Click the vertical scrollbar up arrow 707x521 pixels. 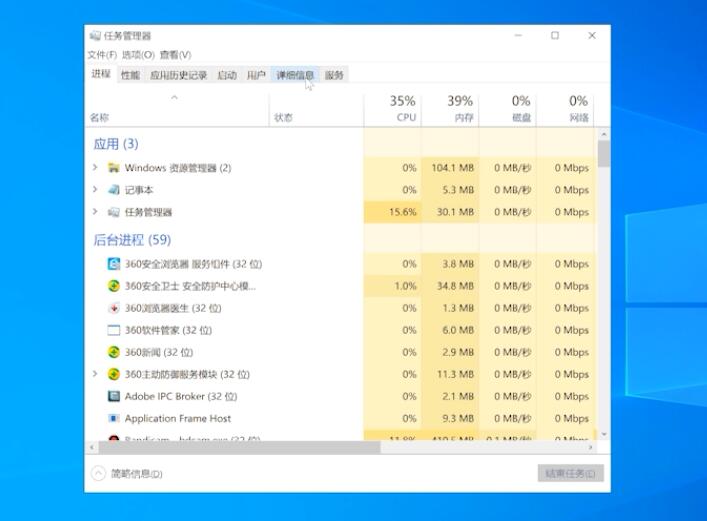tap(604, 134)
